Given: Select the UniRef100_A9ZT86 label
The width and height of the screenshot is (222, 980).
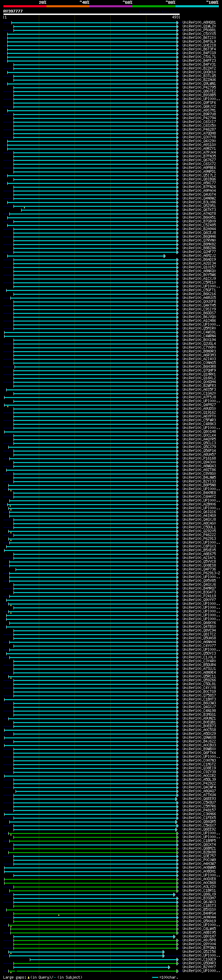Looking at the screenshot, I should pyautogui.click(x=199, y=470).
